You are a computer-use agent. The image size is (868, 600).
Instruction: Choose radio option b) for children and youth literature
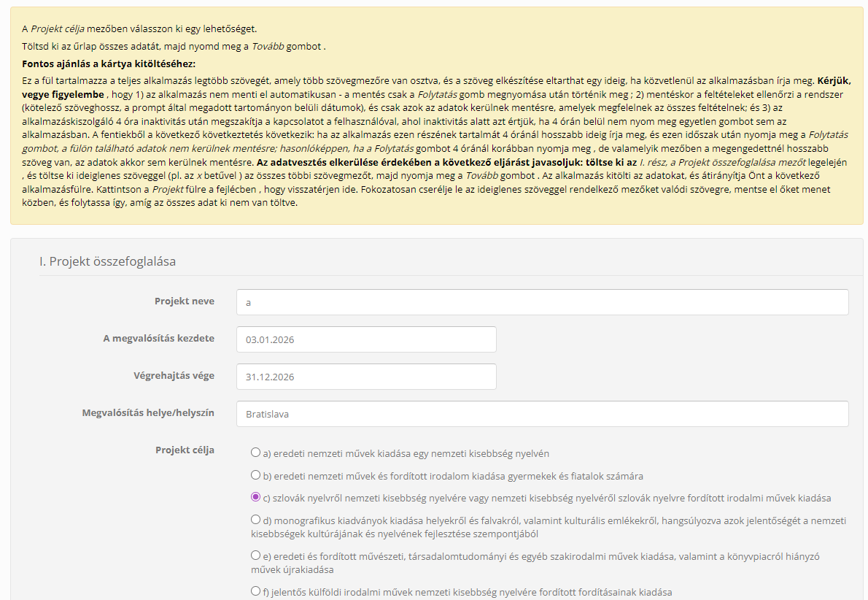[255, 475]
